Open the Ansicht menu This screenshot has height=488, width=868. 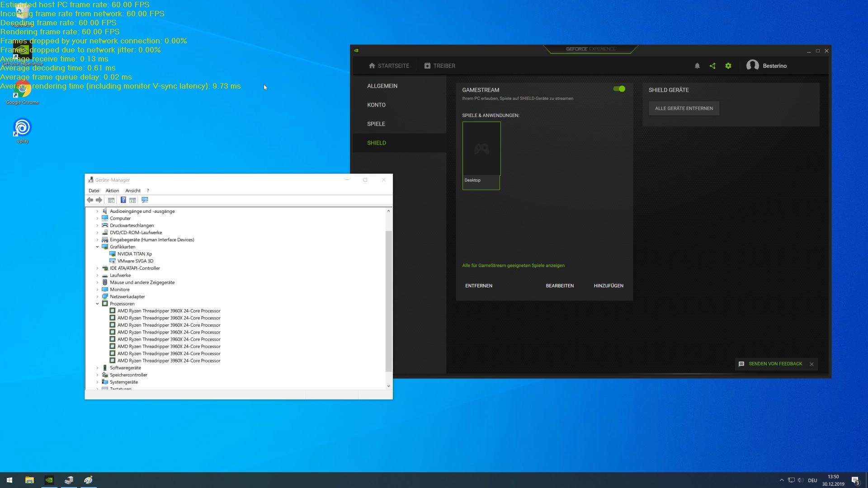[x=133, y=191]
